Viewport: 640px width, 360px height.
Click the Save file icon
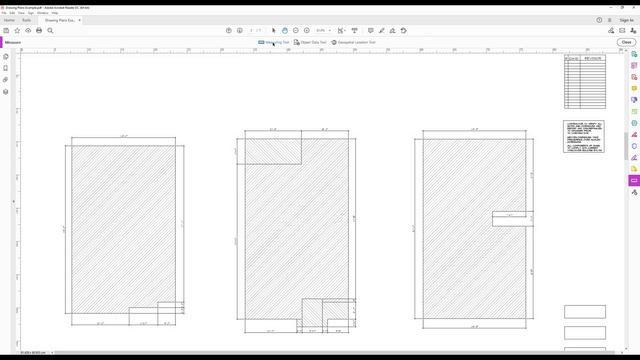(6, 31)
